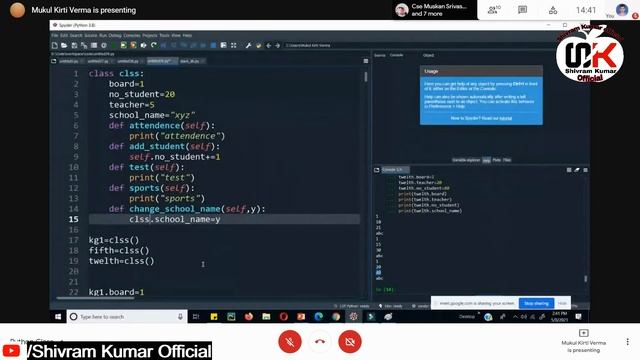This screenshot has width=640, height=360.
Task: Switch to the first untitled editor tab
Action: (x=70, y=61)
